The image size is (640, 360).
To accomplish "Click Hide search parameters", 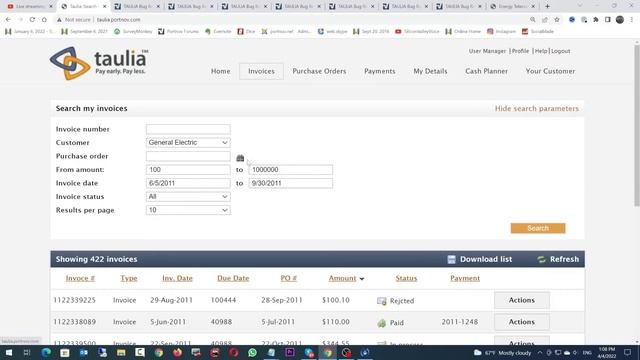I will pyautogui.click(x=537, y=109).
